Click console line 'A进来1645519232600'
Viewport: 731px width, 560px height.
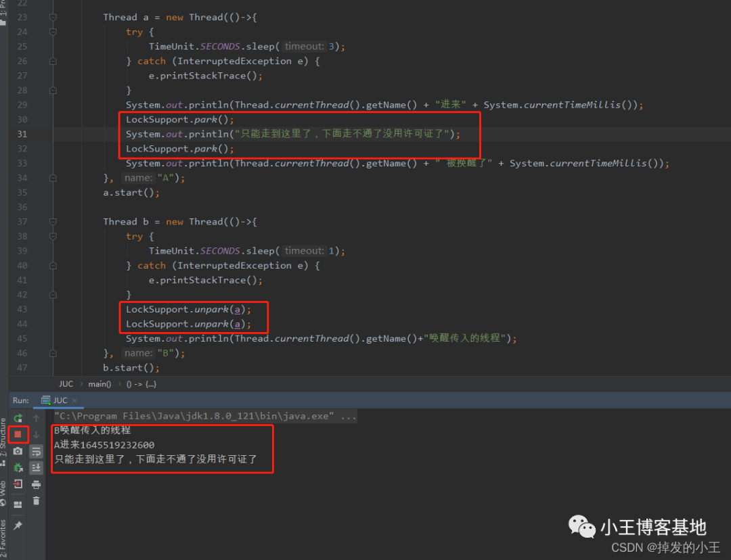[x=104, y=445]
